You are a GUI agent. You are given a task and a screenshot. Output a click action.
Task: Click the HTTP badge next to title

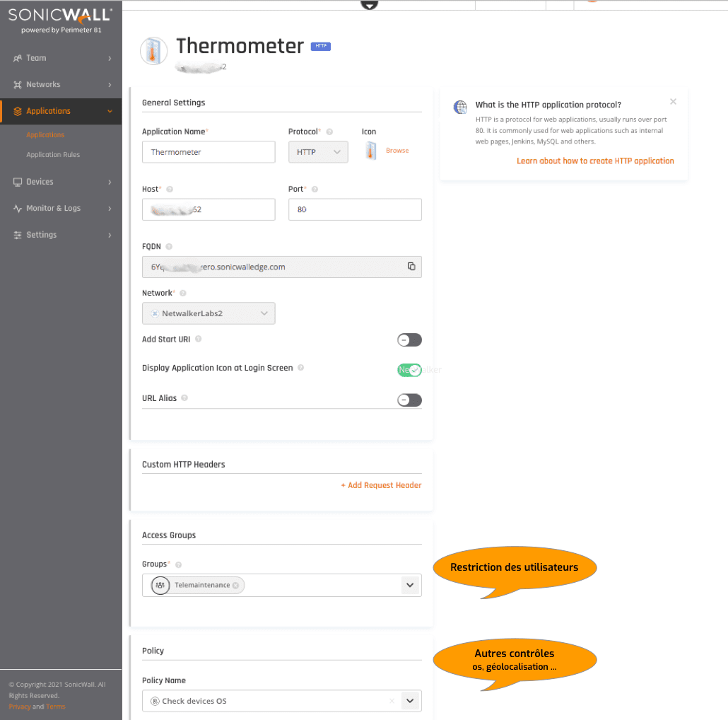click(321, 46)
